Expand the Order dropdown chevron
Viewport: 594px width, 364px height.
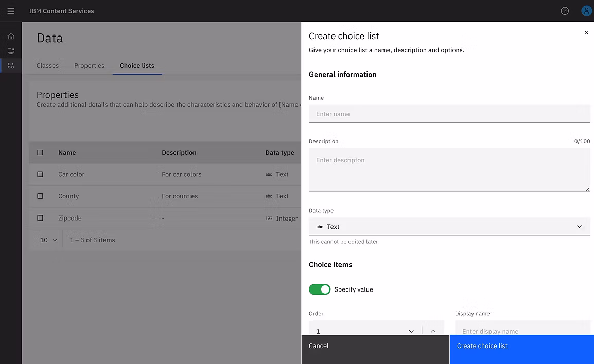411,331
